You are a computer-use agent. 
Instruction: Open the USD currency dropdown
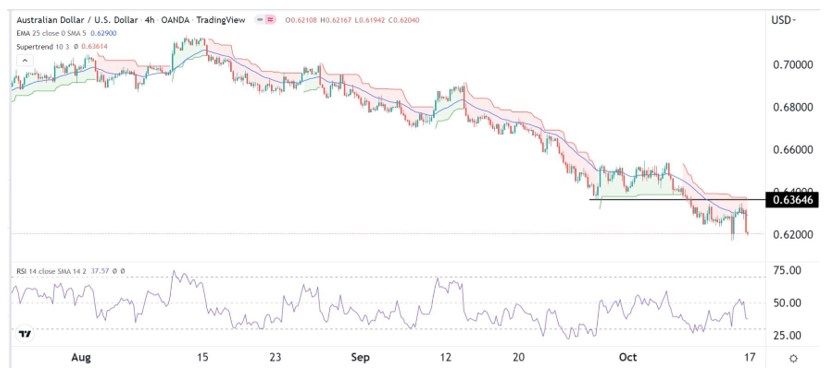click(x=785, y=20)
